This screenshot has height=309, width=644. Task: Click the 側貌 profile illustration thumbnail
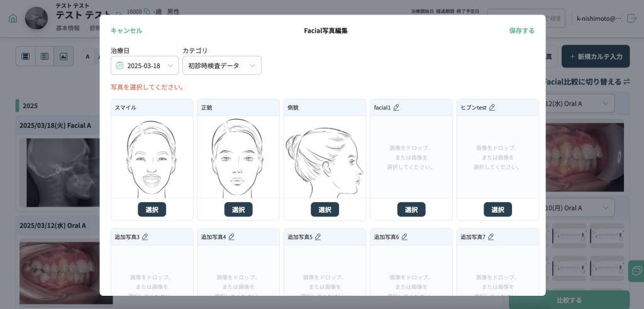[x=325, y=157]
